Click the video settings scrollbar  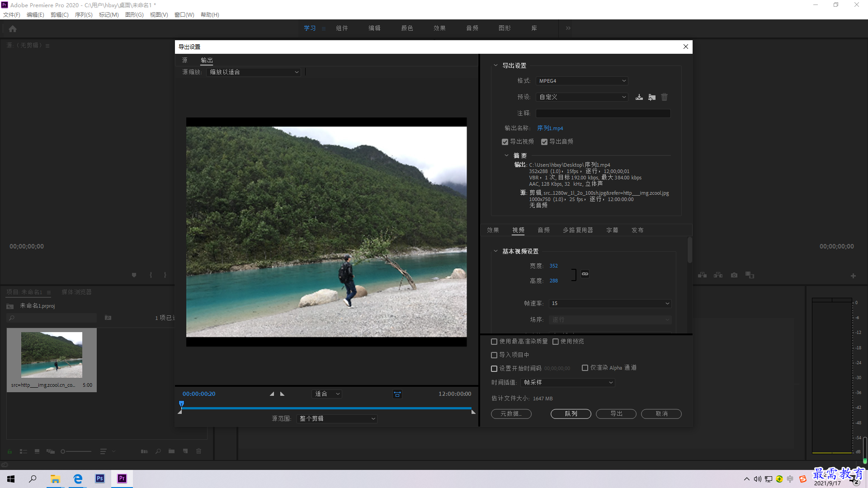[x=690, y=250]
